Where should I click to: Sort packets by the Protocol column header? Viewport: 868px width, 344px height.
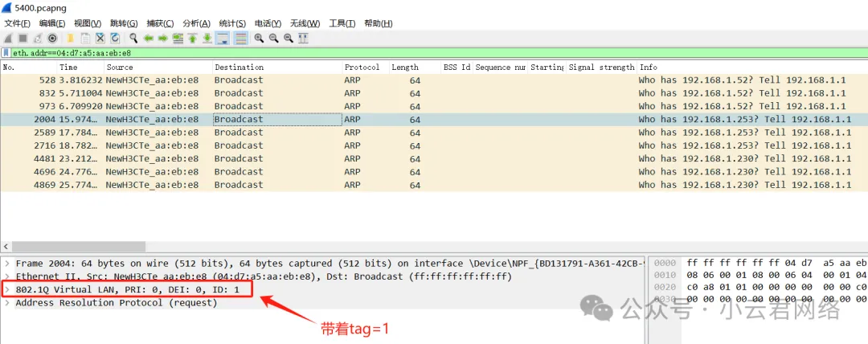[362, 68]
